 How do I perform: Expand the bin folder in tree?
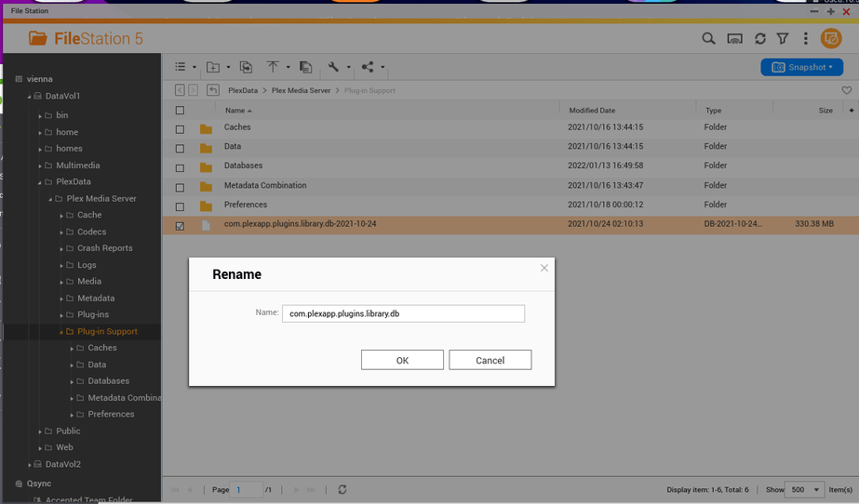40,116
